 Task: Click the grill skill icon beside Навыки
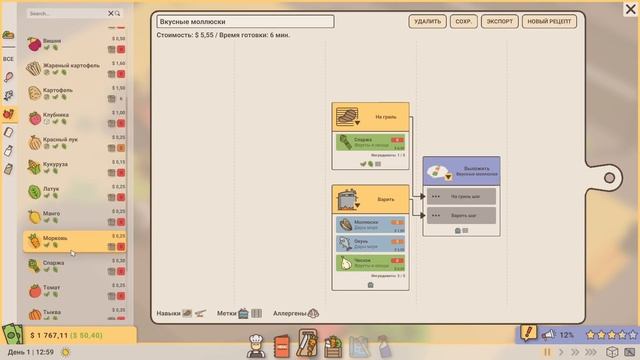click(x=187, y=313)
